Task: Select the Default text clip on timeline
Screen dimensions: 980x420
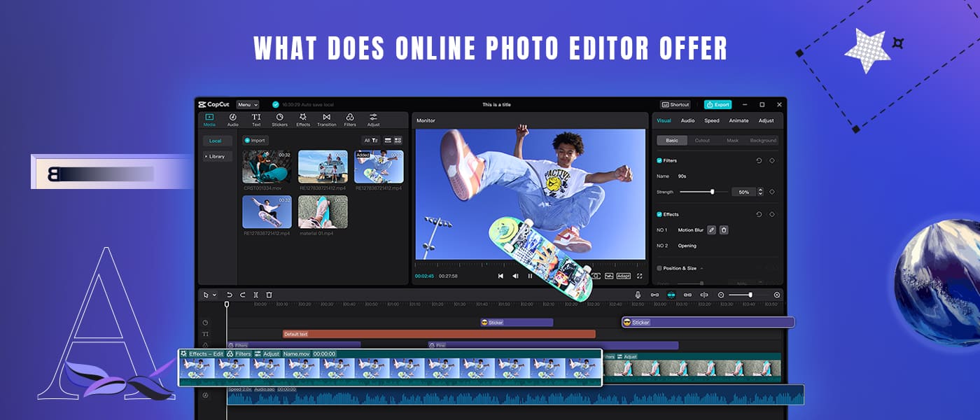Action: point(439,334)
